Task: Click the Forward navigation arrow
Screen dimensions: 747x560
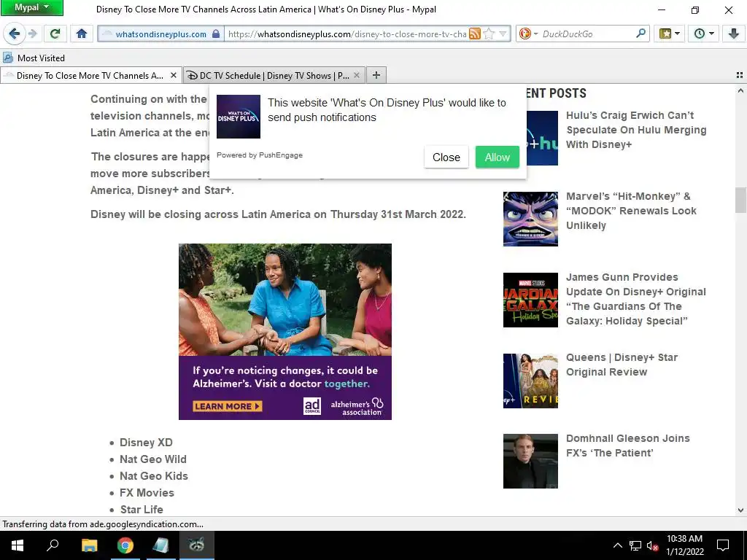Action: pyautogui.click(x=33, y=34)
